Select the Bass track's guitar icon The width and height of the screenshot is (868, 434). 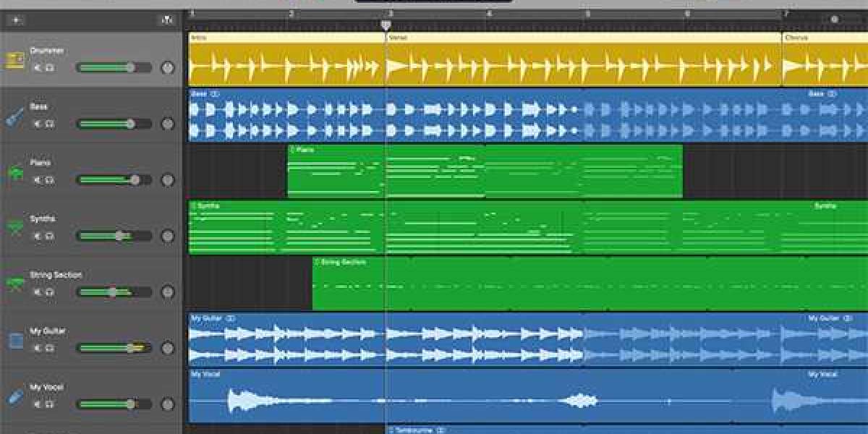click(x=15, y=116)
